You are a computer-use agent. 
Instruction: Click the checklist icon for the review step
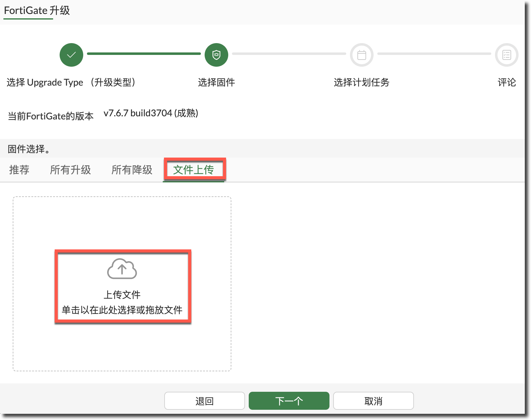point(507,55)
